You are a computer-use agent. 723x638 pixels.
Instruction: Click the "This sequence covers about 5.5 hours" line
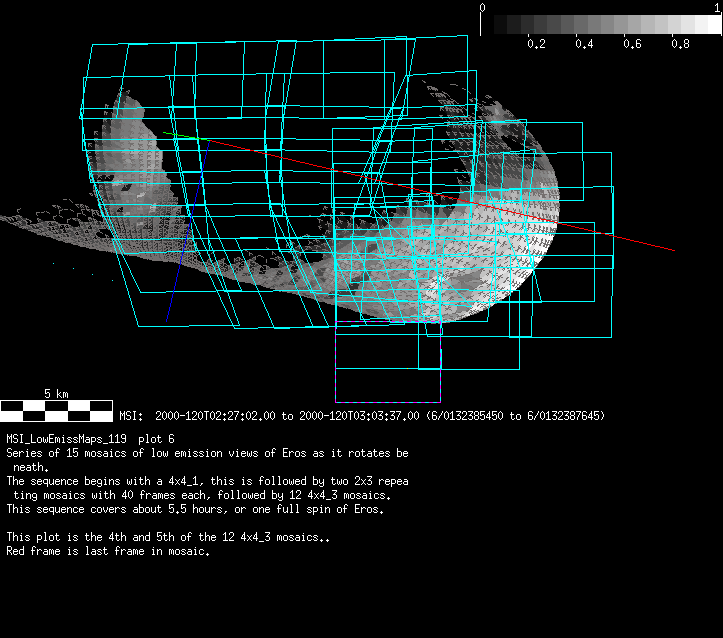[195, 509]
